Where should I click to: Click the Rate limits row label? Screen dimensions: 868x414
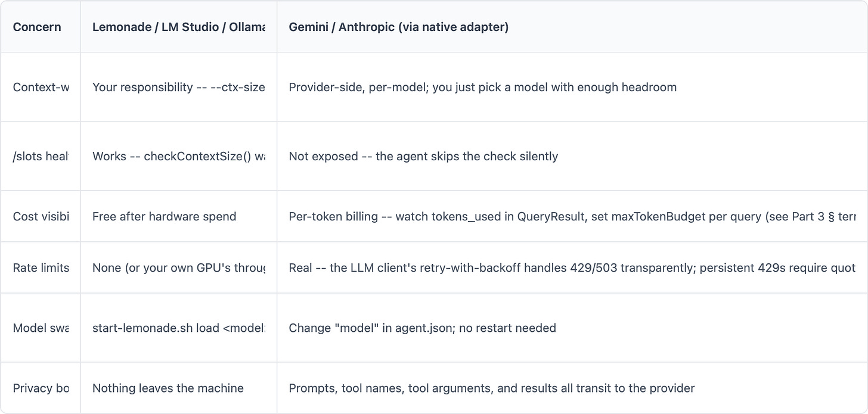(x=41, y=267)
